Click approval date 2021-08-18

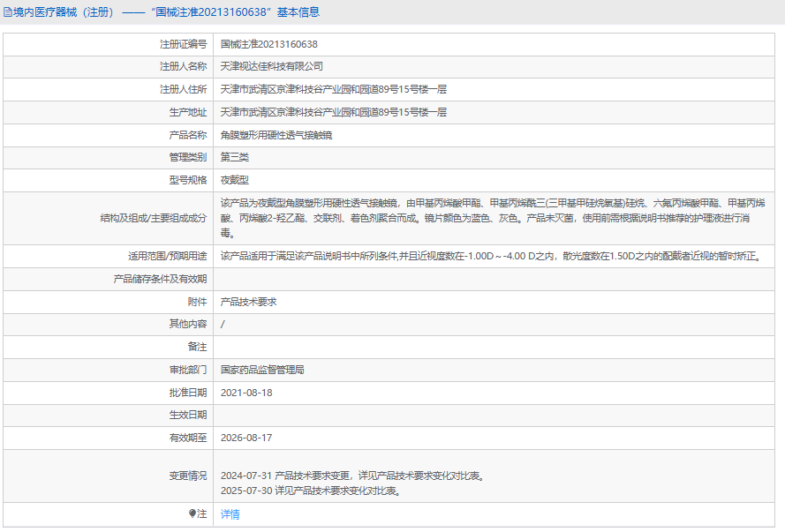246,393
